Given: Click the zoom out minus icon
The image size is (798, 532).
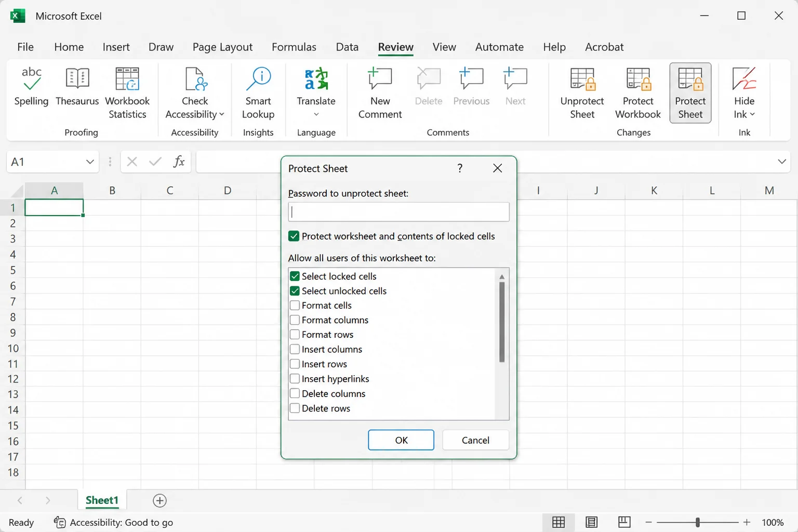Looking at the screenshot, I should coord(648,522).
